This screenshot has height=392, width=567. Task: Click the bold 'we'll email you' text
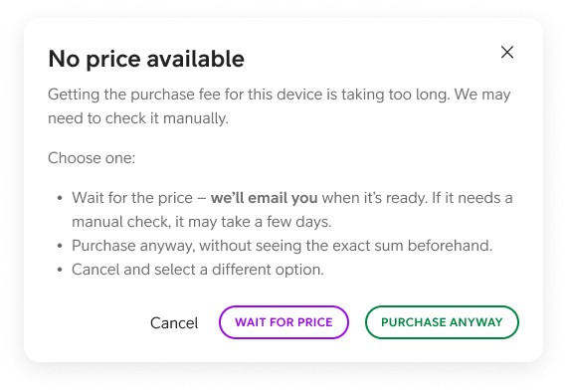(x=264, y=198)
